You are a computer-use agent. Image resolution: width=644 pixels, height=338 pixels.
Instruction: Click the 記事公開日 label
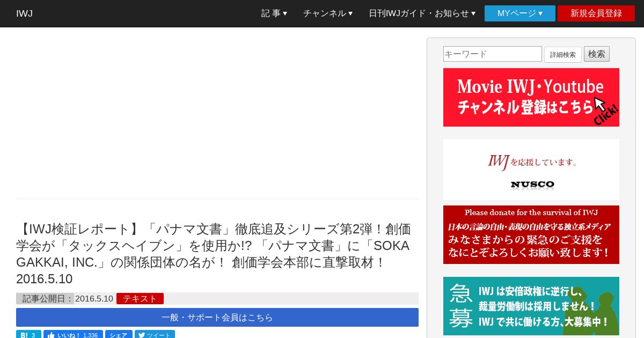(x=45, y=299)
